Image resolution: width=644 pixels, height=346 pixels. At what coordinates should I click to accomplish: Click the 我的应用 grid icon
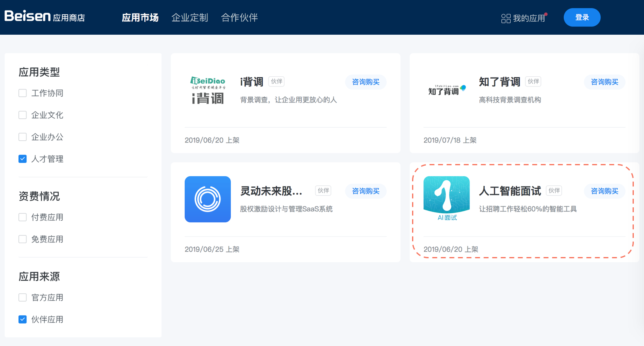[x=506, y=18]
